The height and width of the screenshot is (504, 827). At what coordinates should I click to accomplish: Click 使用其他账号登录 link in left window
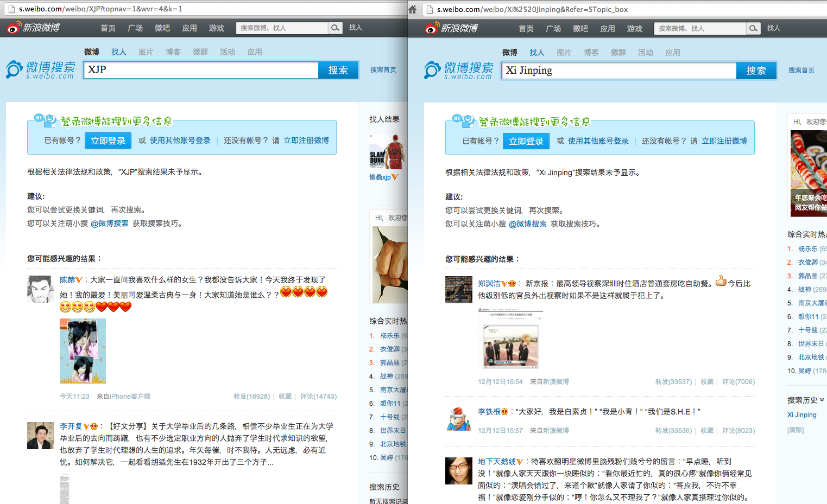(180, 141)
